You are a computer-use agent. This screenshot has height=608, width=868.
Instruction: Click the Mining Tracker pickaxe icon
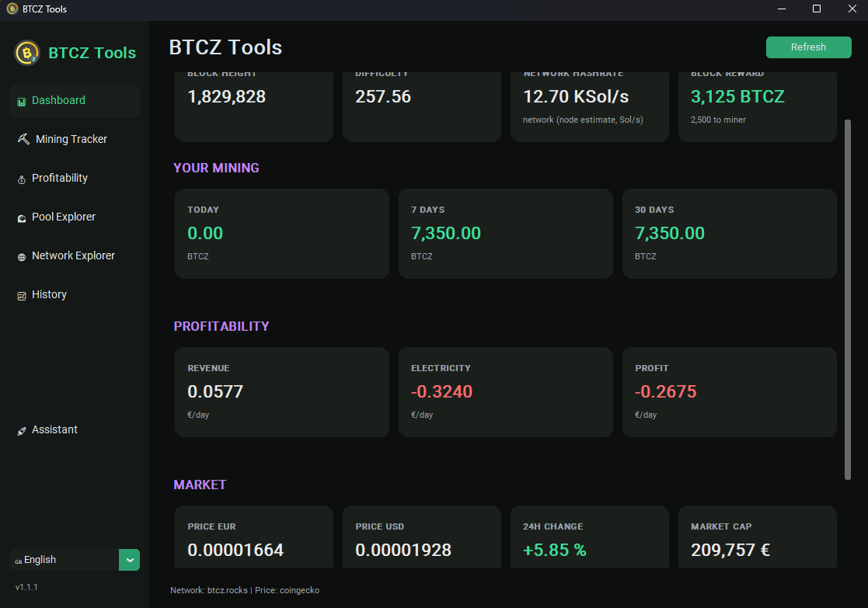(x=23, y=139)
